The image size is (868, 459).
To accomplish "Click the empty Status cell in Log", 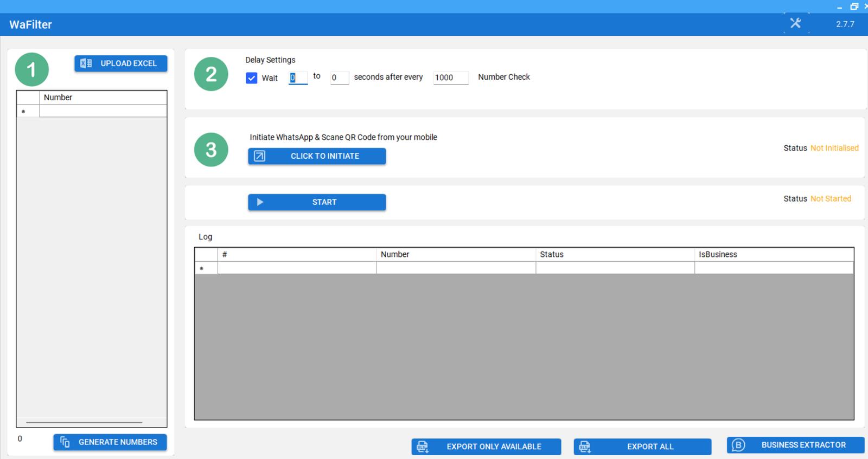I will coord(615,268).
